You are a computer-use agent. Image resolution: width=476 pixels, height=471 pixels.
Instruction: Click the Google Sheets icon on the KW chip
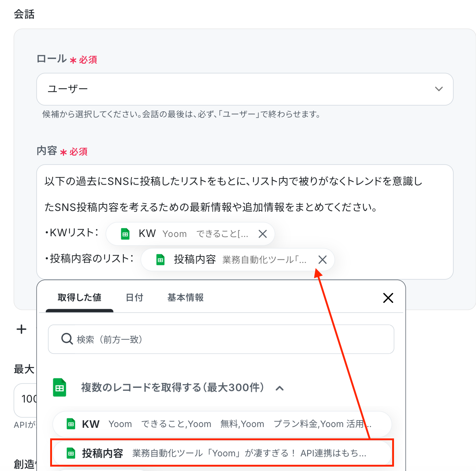(x=125, y=234)
